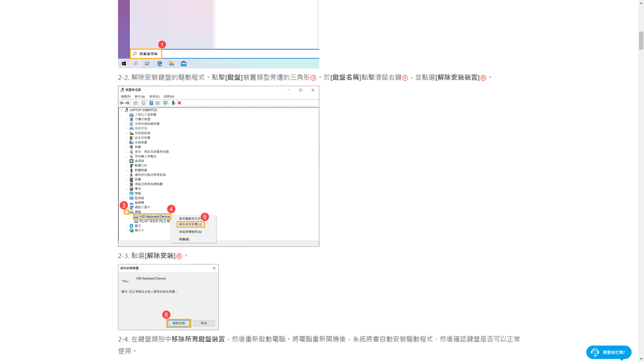644x362 pixels.
Task: Open the 檔案(F) menu in Device Manager
Action: [125, 97]
